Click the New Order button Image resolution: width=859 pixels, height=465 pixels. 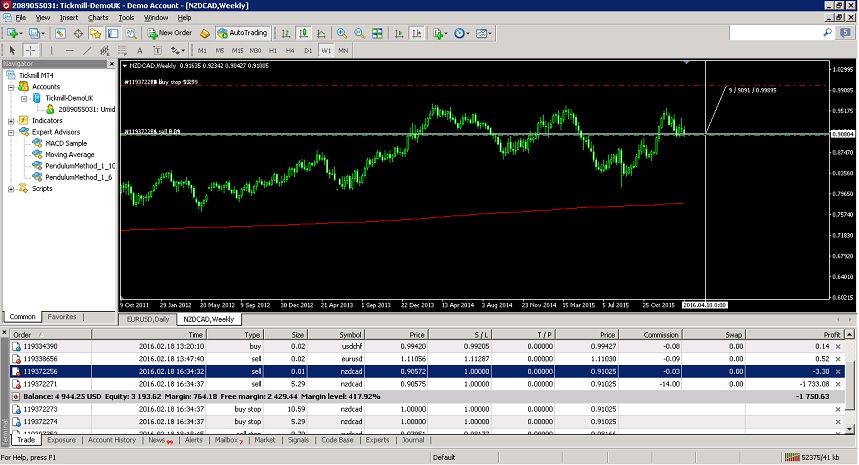(x=170, y=33)
